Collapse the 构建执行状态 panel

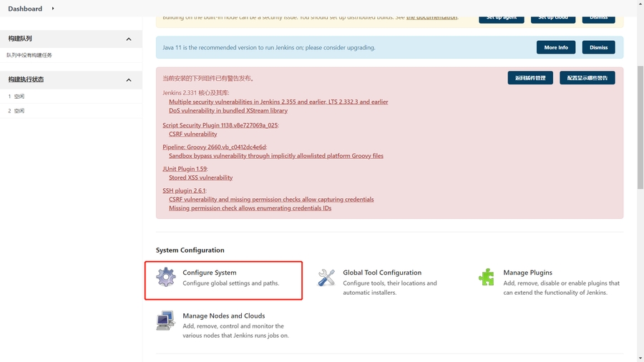pyautogui.click(x=129, y=80)
